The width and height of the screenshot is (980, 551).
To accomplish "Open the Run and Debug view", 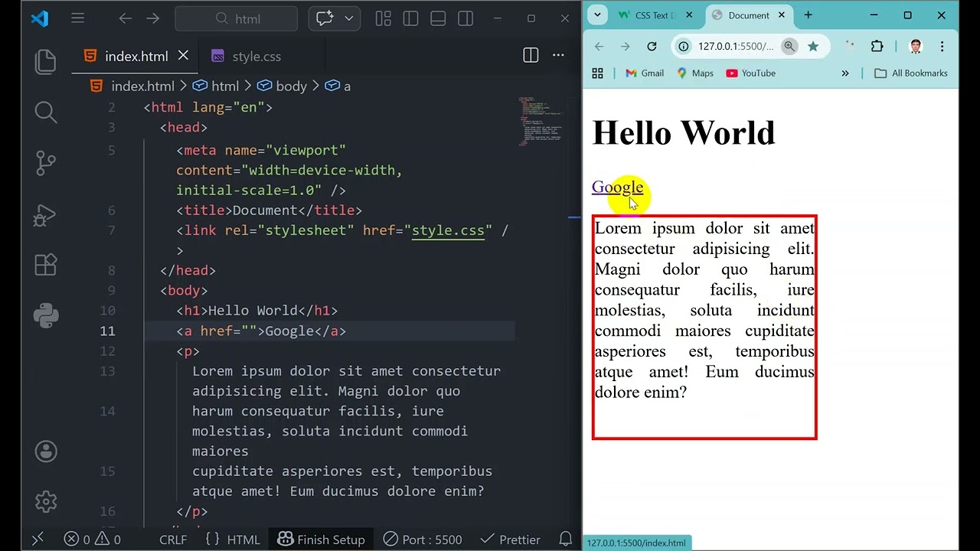I will point(46,214).
